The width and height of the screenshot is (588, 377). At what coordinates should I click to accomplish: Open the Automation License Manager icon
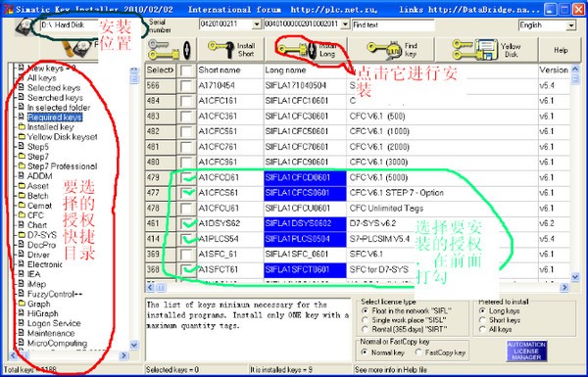click(526, 352)
